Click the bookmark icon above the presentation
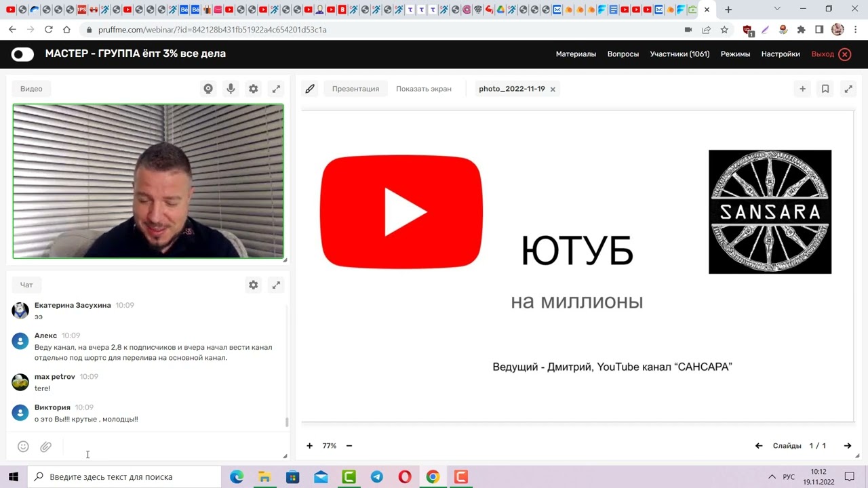 point(825,88)
